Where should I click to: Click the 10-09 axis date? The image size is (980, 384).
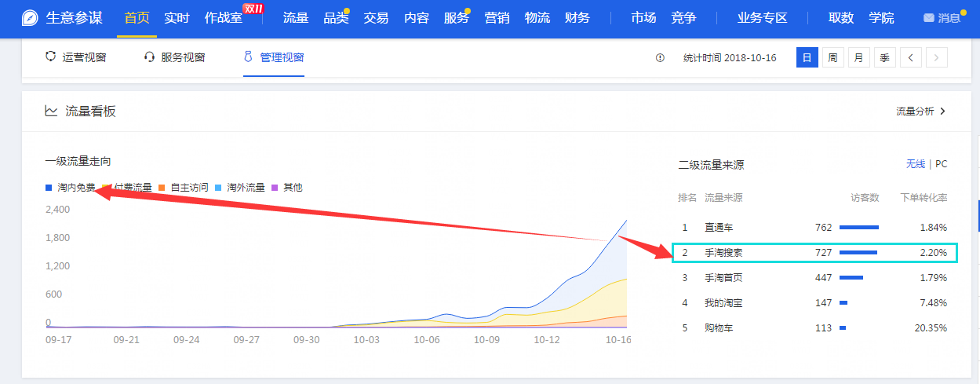click(x=486, y=340)
